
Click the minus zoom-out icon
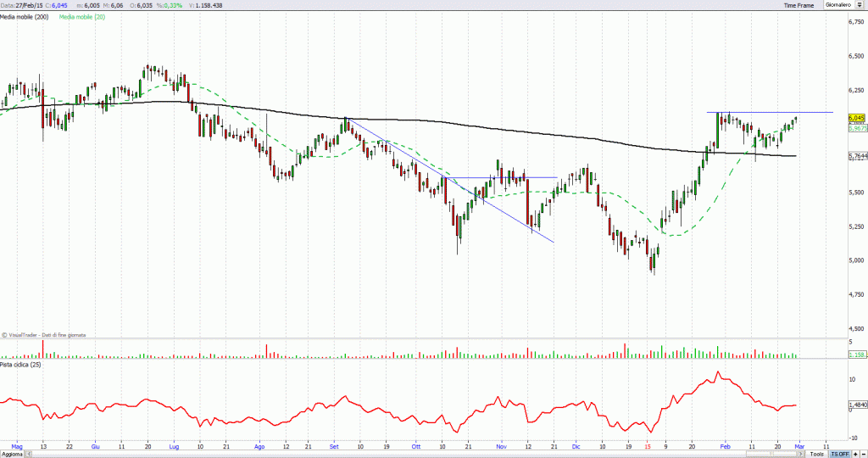[862, 454]
